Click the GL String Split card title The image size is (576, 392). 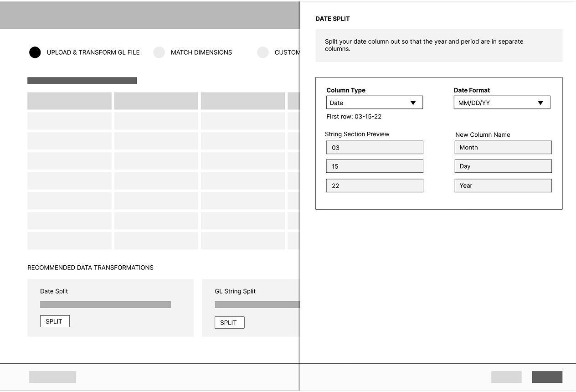[x=235, y=291]
